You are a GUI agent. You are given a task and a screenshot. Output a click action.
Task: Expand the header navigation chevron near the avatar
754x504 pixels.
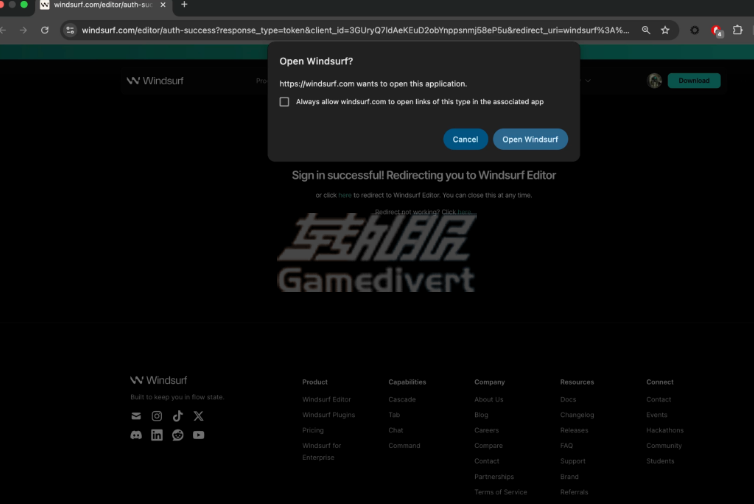(x=588, y=81)
